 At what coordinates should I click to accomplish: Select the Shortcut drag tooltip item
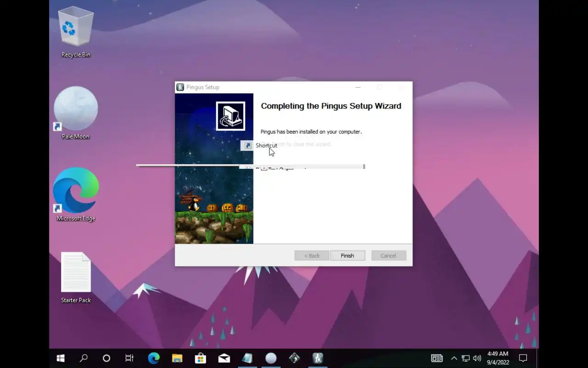tap(260, 145)
